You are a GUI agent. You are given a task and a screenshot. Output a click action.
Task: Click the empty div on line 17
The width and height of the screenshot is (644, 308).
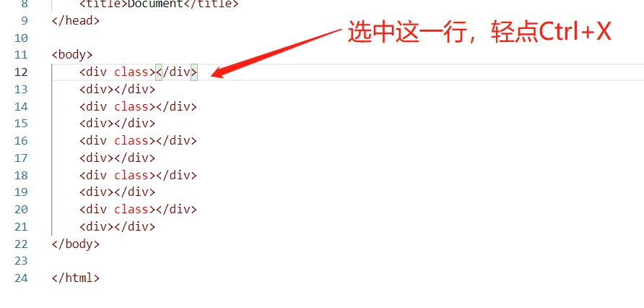point(118,158)
